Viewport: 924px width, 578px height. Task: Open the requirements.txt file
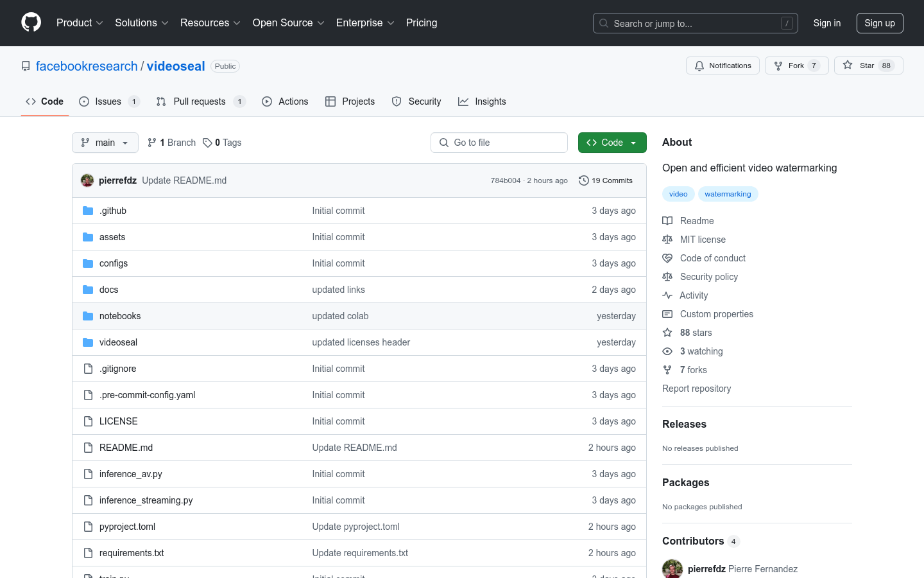pos(132,553)
